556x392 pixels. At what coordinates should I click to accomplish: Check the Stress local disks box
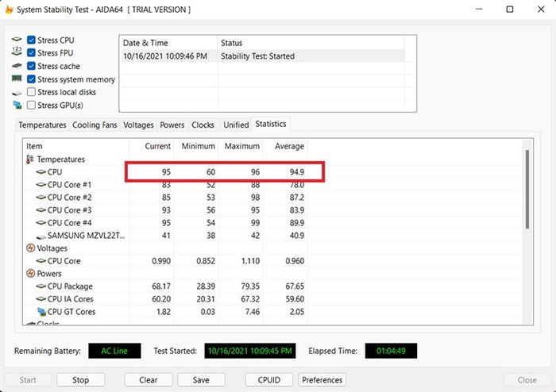(x=31, y=92)
